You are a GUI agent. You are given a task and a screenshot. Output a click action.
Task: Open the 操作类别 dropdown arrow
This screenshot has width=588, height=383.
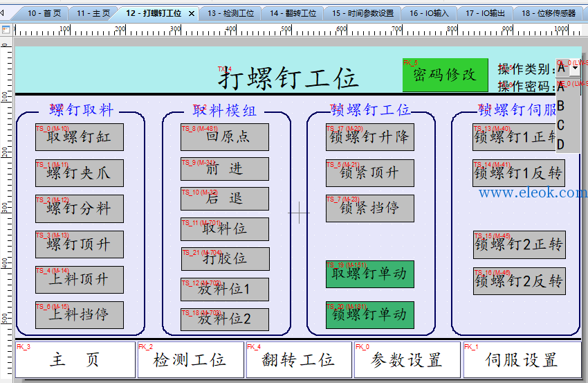pyautogui.click(x=576, y=68)
